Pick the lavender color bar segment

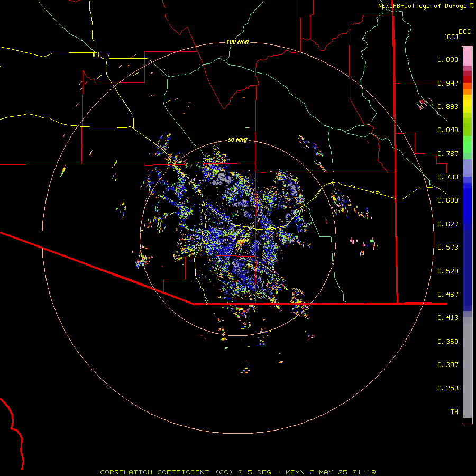(x=467, y=168)
